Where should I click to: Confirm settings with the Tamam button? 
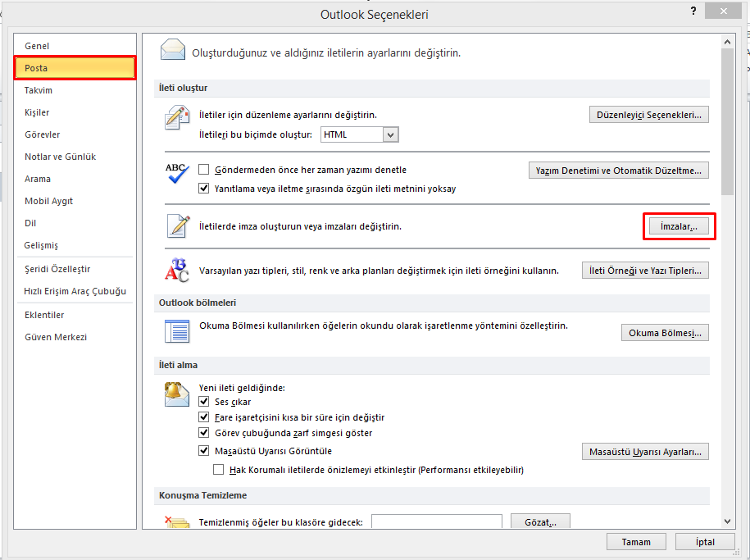(636, 542)
